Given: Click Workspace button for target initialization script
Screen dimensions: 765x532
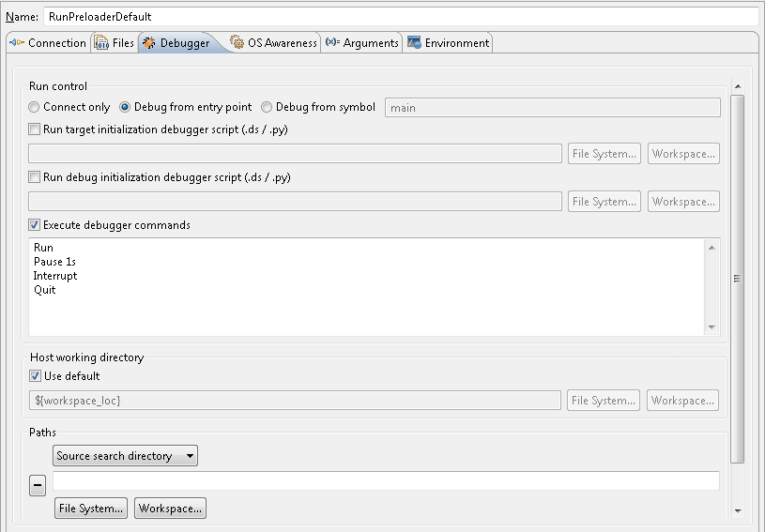Looking at the screenshot, I should (x=683, y=154).
